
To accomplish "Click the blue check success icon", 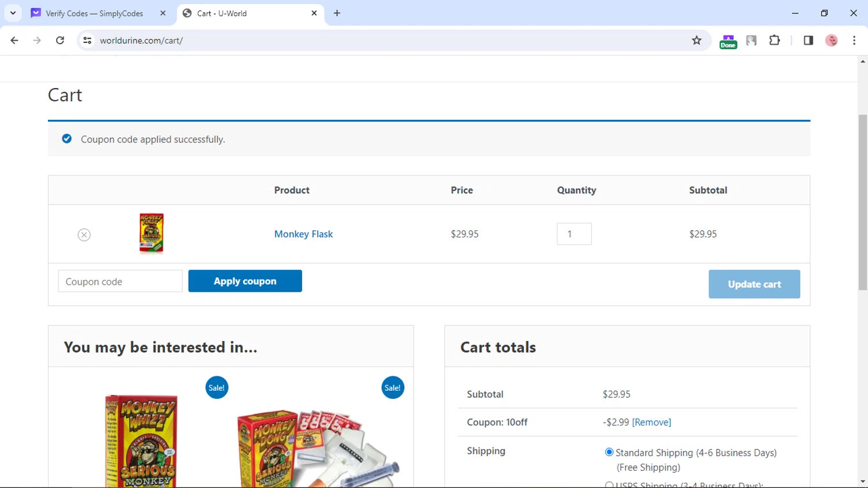I will click(67, 139).
